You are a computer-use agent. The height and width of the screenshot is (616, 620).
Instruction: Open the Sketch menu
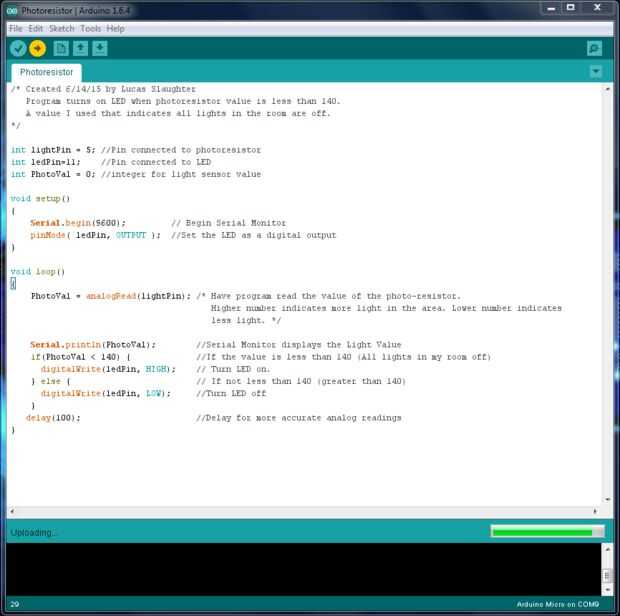62,28
